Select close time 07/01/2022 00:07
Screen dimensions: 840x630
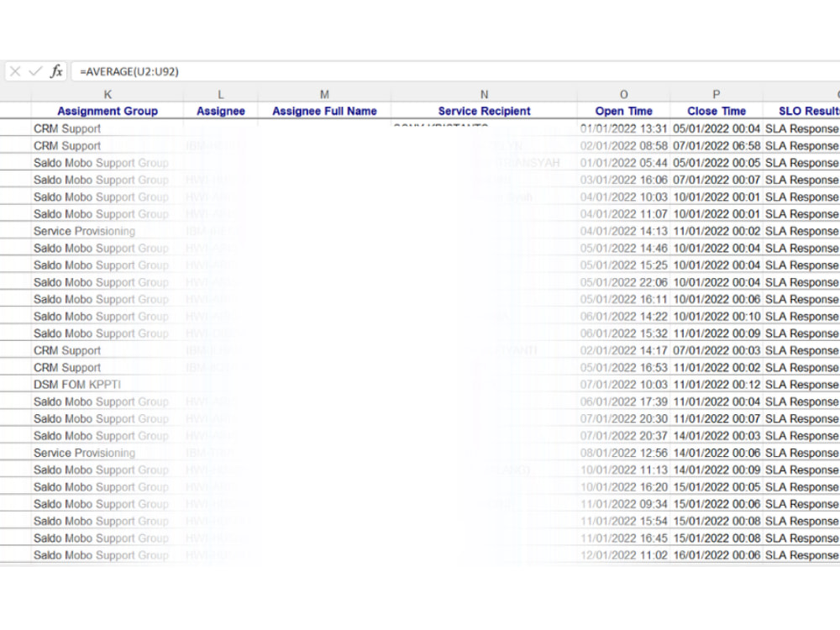(717, 180)
